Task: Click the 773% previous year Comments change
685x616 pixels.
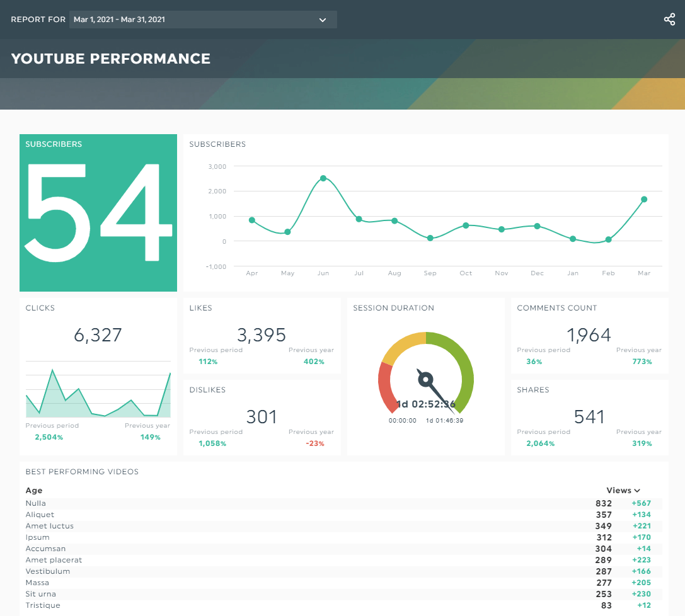Action: tap(642, 362)
